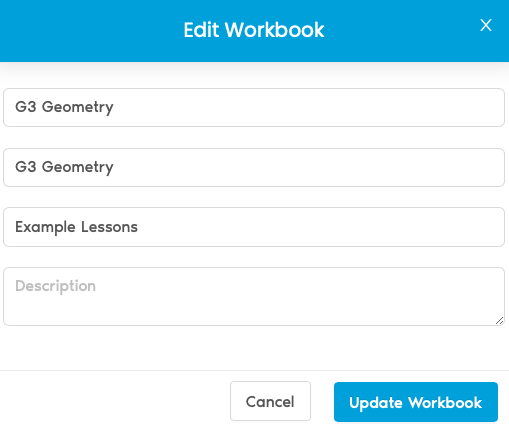Focus the first G3 Geometry text field

pos(254,107)
